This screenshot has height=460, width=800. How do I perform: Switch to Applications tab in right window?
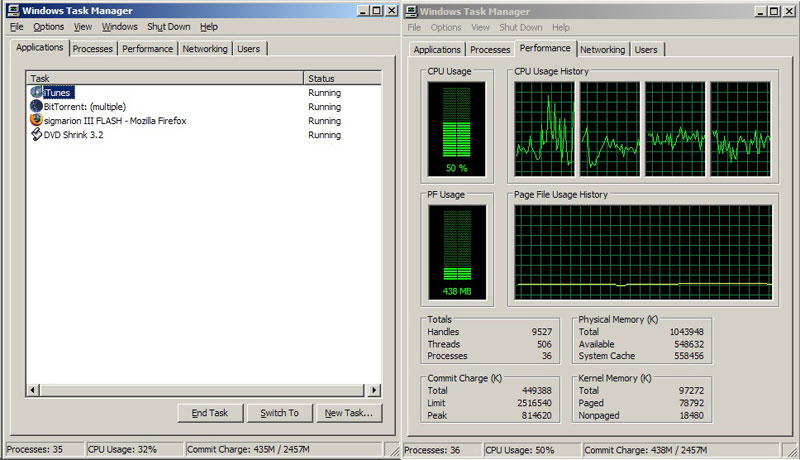tap(437, 50)
